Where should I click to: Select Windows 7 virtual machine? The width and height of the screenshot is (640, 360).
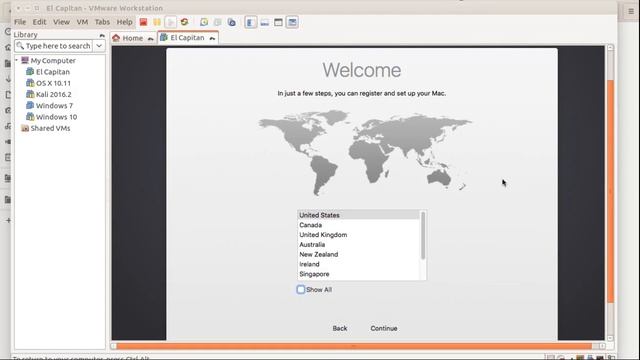pyautogui.click(x=54, y=106)
